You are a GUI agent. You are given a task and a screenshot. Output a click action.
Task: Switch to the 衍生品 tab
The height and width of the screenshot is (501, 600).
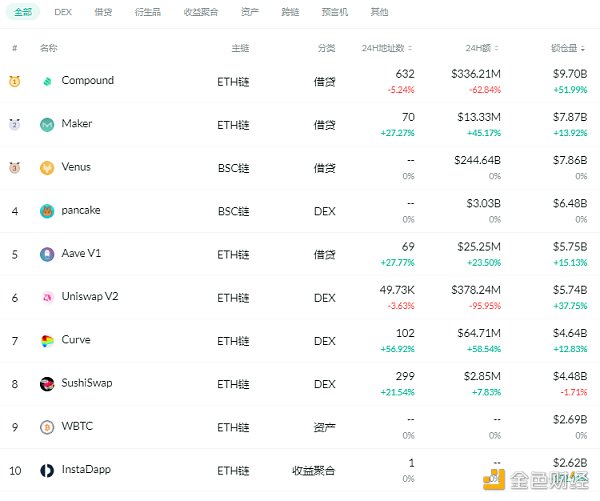coord(148,12)
